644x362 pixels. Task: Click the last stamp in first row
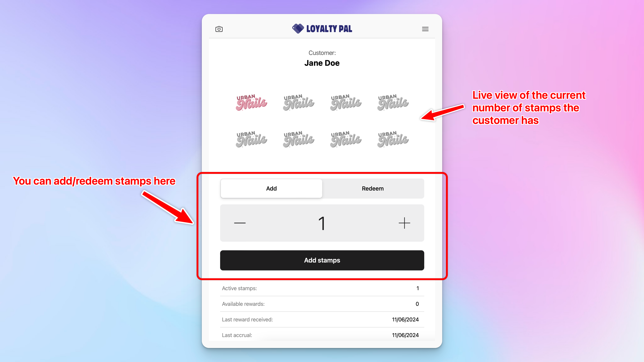[393, 102]
